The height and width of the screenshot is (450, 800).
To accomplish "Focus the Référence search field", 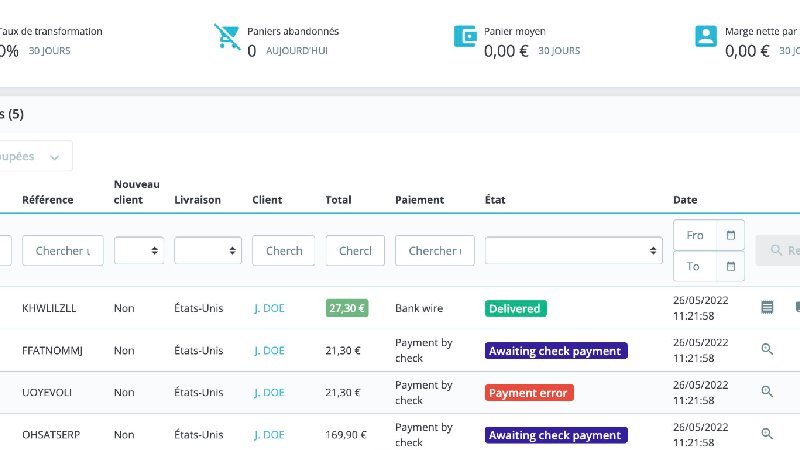I will (x=63, y=251).
